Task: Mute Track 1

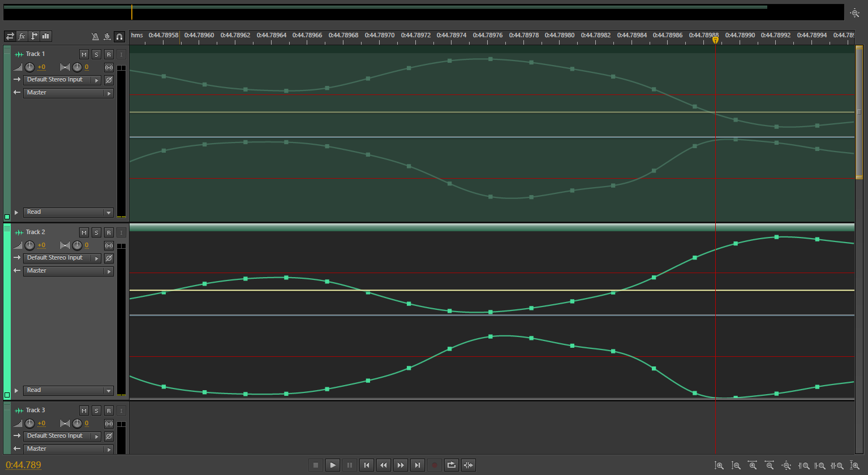Action: (x=84, y=54)
